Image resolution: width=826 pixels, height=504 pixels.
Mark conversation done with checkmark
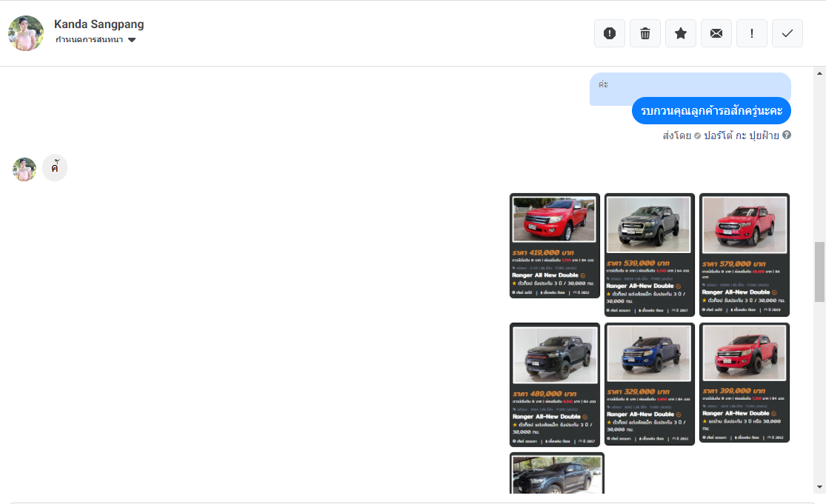tap(787, 33)
